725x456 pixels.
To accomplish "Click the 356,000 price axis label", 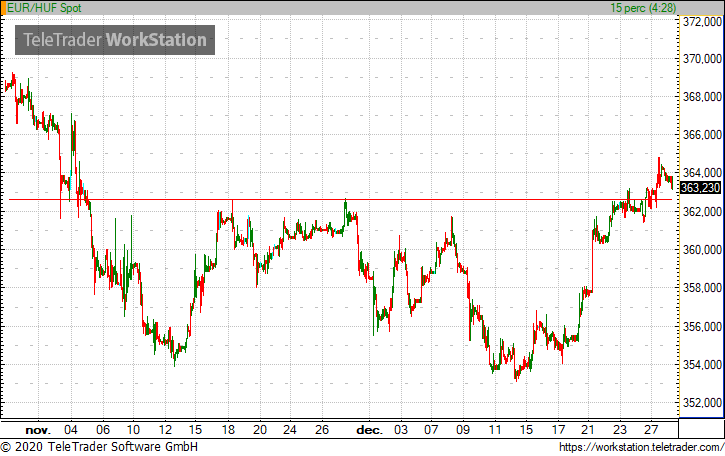I will pyautogui.click(x=702, y=327).
